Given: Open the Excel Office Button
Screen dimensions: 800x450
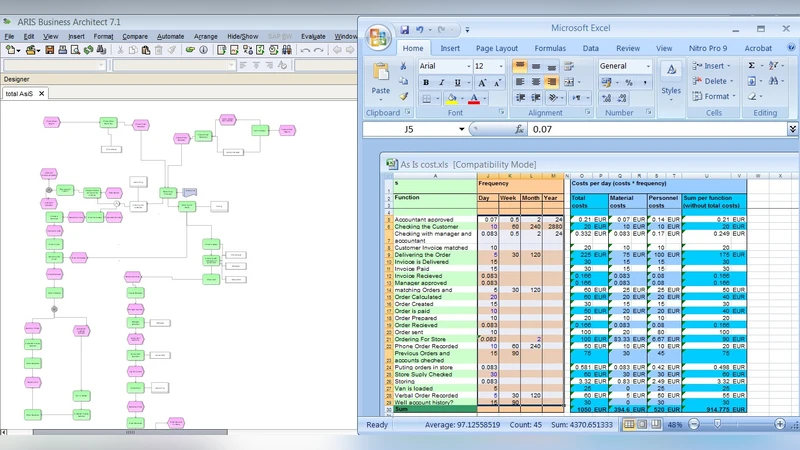Looking at the screenshot, I should (377, 37).
